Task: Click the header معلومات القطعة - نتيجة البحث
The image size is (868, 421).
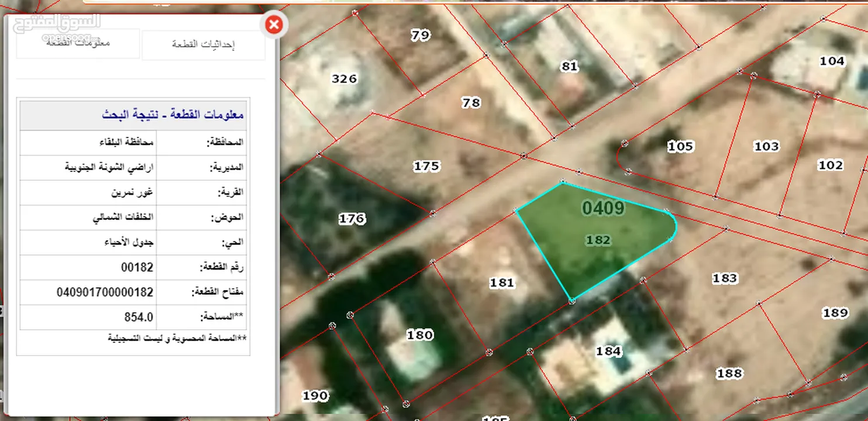Action: (173, 115)
